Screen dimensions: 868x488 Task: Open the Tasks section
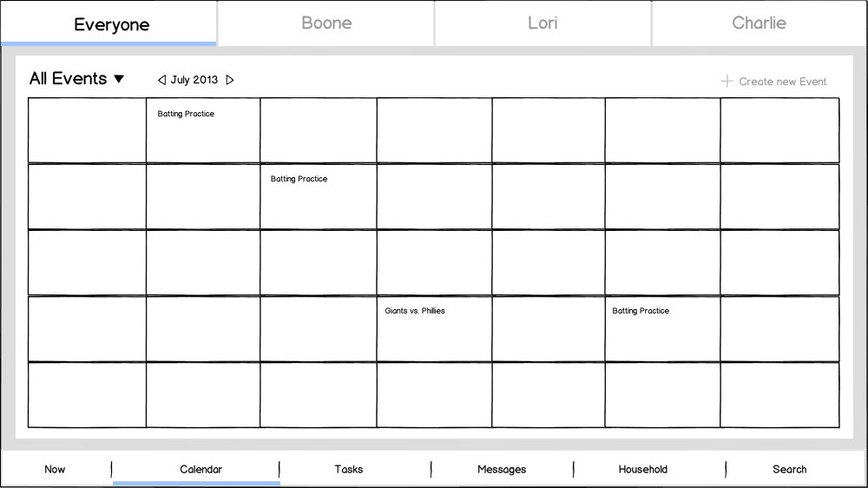[x=349, y=469]
